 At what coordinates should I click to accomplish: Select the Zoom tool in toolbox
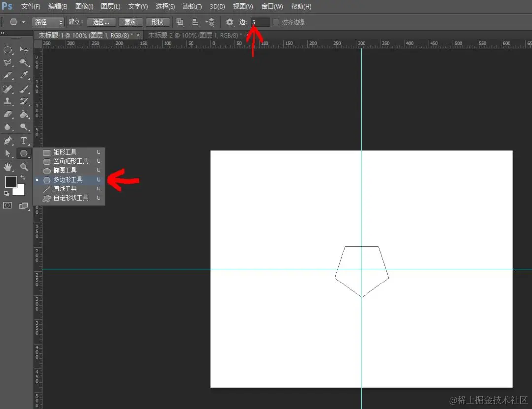point(24,167)
